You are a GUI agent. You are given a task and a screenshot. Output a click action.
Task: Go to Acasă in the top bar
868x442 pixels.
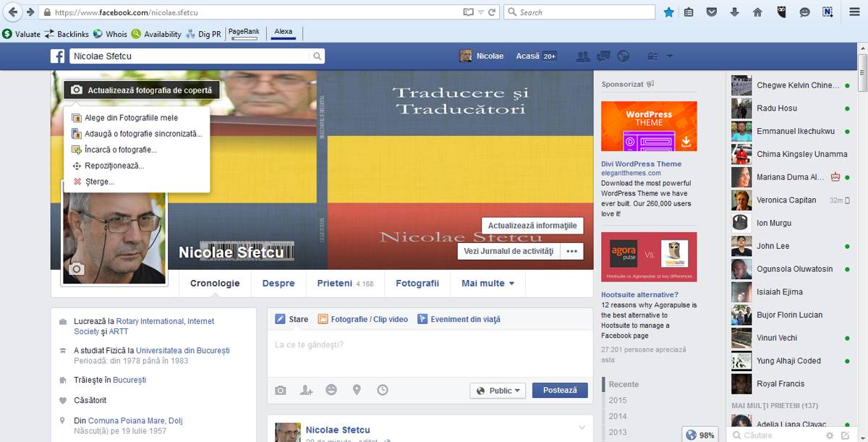[527, 56]
